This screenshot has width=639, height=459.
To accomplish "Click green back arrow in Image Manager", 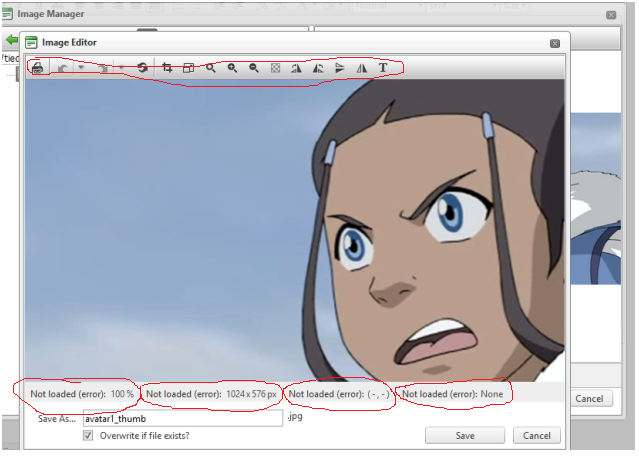I will coord(12,40).
